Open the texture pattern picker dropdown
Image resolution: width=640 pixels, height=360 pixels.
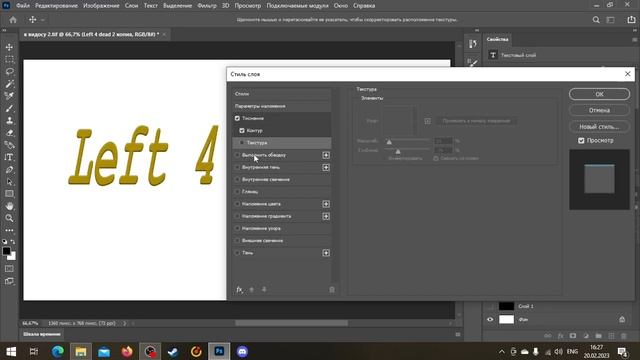[415, 121]
